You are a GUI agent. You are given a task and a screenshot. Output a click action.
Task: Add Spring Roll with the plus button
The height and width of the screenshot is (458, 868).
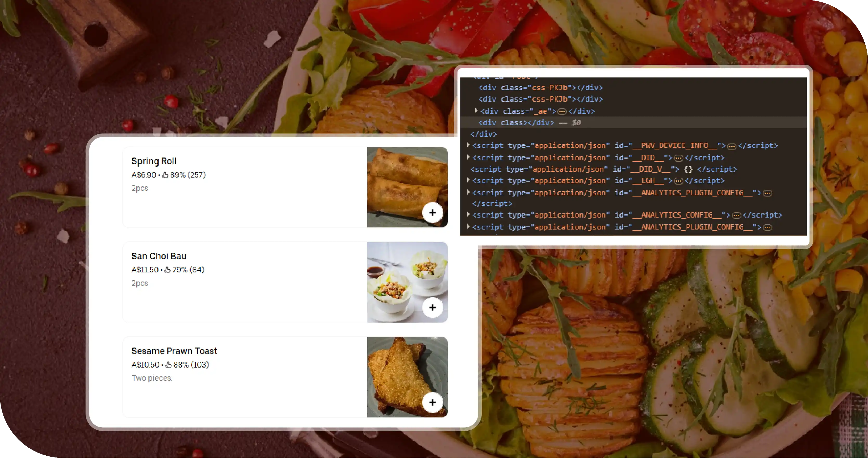point(432,213)
